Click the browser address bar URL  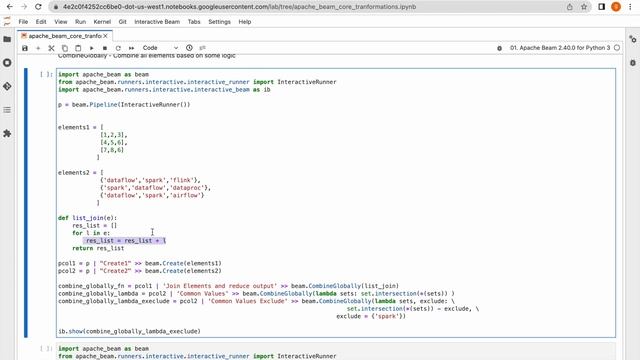click(239, 7)
